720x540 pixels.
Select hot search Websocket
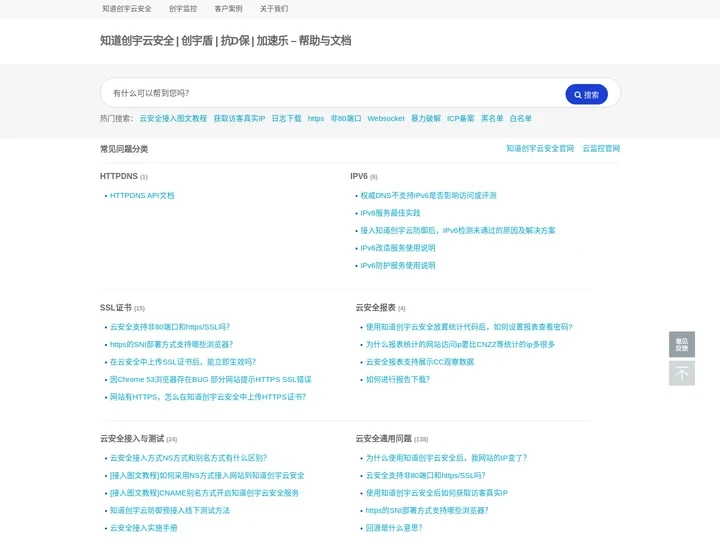click(386, 118)
